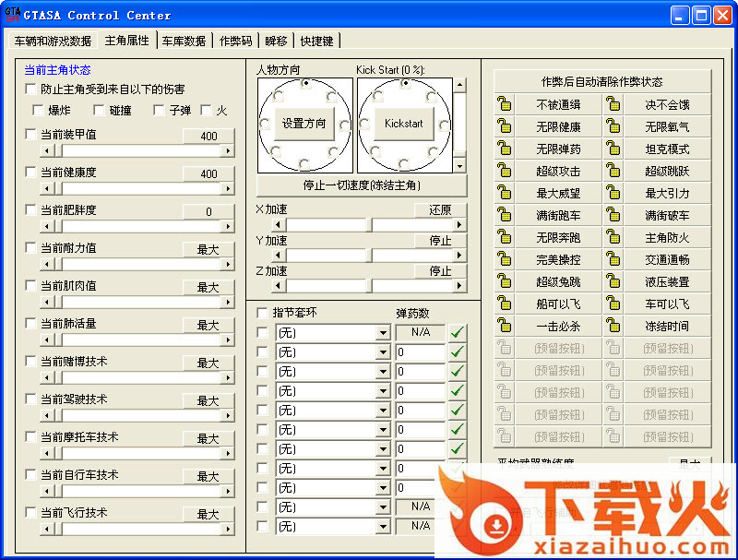This screenshot has width=738, height=560.
Task: Open seventh weapon slot (无) dropdown
Action: pos(383,449)
